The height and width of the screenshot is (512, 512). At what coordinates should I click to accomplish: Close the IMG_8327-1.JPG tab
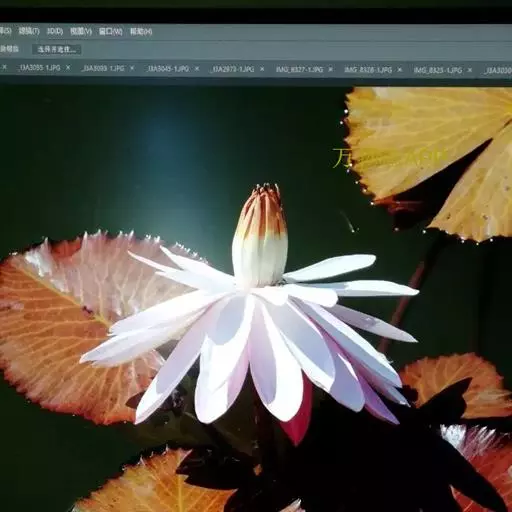(x=330, y=69)
